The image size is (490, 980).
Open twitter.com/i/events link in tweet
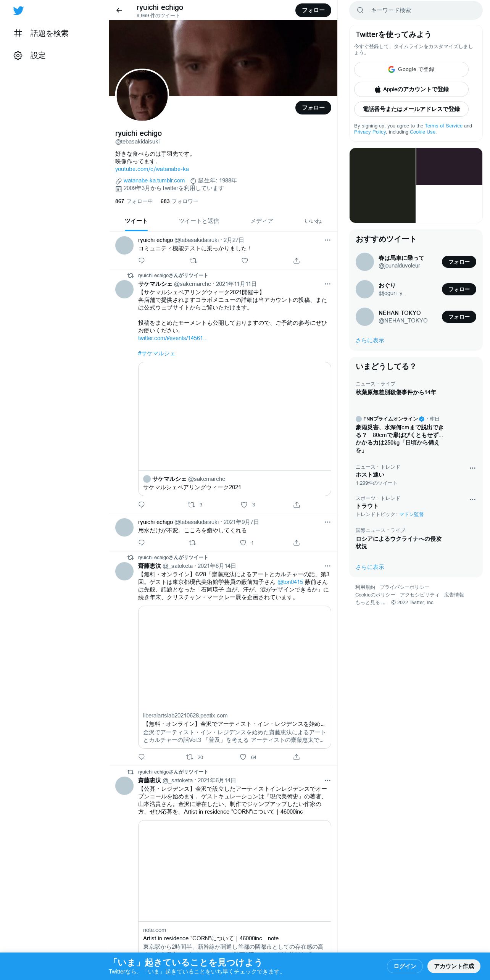(x=172, y=338)
